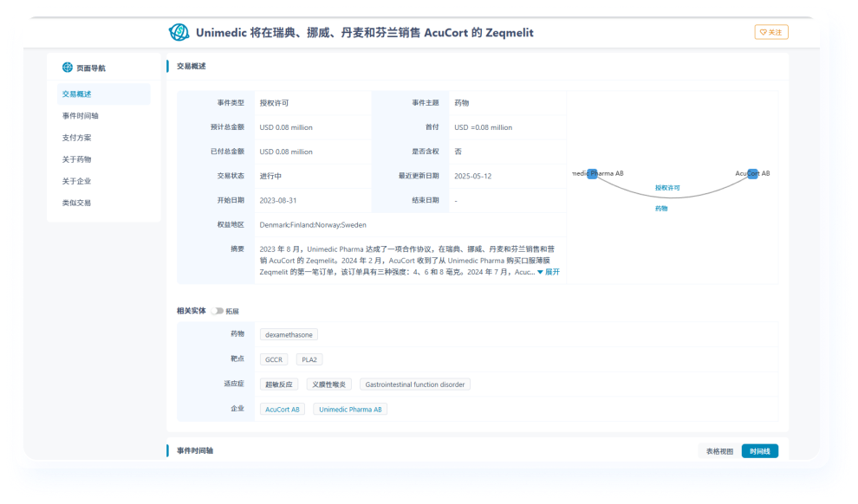The width and height of the screenshot is (858, 504).
Task: Click the globe logo beside the page title
Action: (x=179, y=32)
